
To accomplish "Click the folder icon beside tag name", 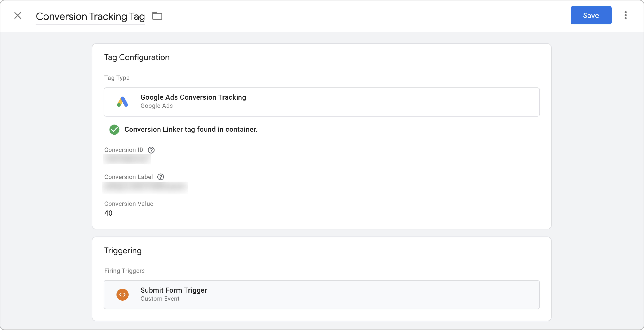I will point(157,16).
